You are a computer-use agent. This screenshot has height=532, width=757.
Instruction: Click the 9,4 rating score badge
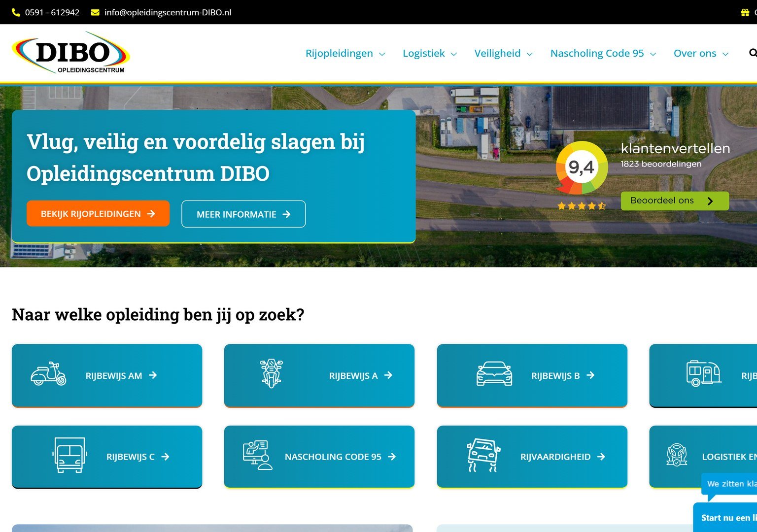pyautogui.click(x=582, y=167)
